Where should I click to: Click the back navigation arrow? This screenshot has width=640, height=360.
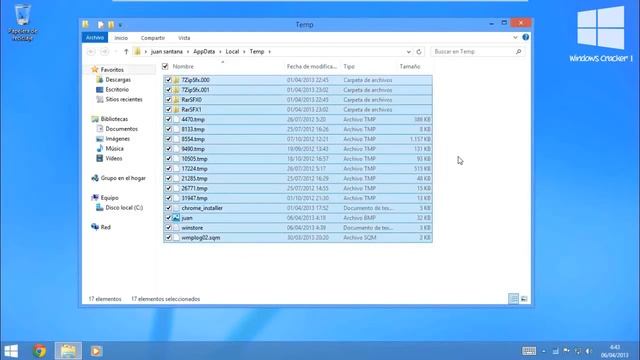pyautogui.click(x=91, y=52)
